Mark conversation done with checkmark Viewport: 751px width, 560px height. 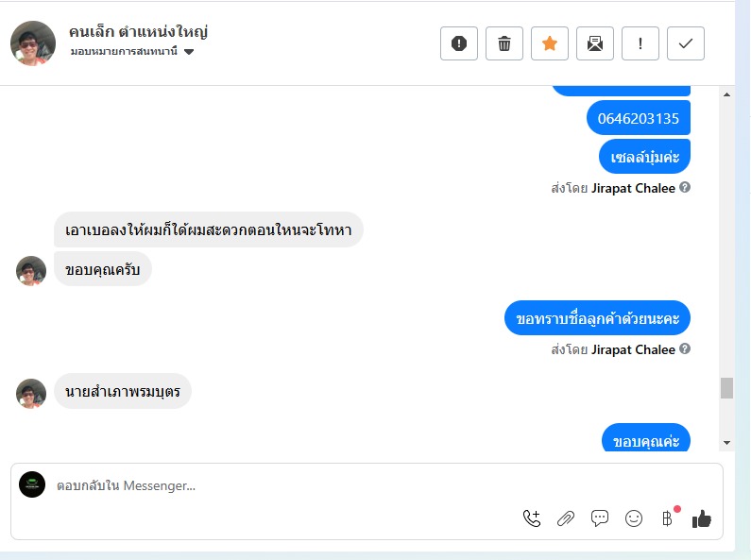pyautogui.click(x=686, y=43)
